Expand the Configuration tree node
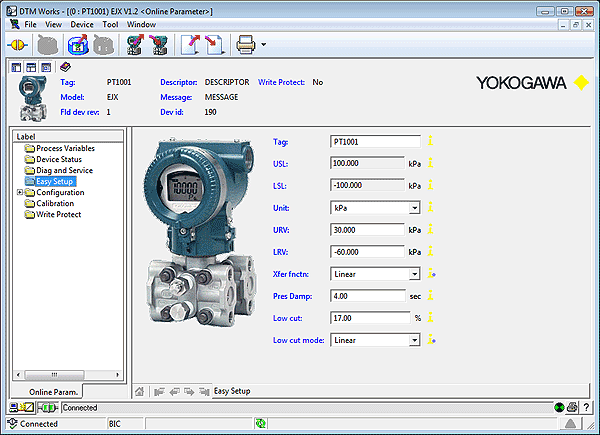 pos(19,193)
